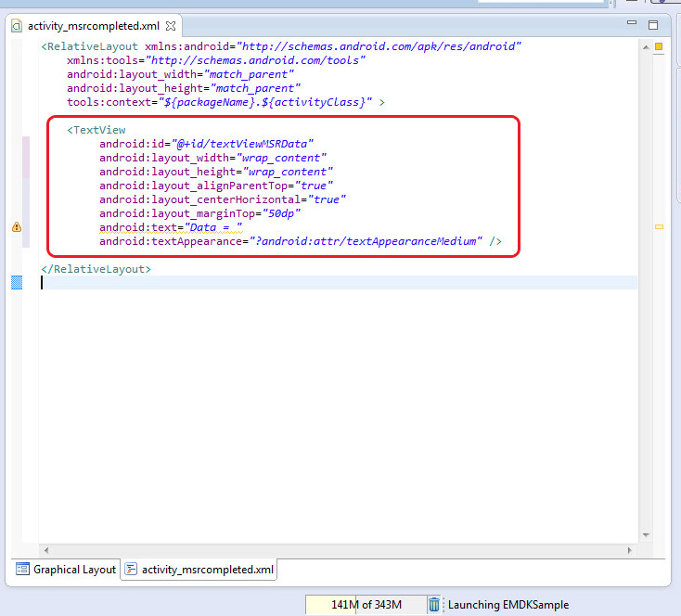The width and height of the screenshot is (681, 616).
Task: Click the yellow warning overview ruler marker
Action: tap(659, 226)
